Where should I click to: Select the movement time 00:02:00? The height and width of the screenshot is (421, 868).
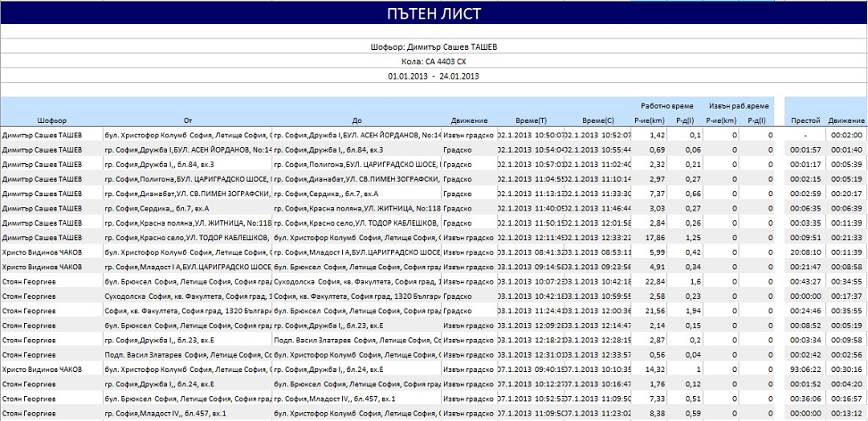pyautogui.click(x=847, y=136)
